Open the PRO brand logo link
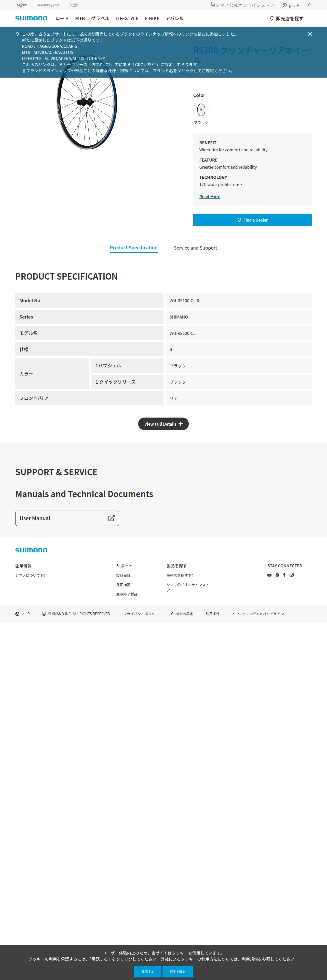The height and width of the screenshot is (980, 327). coord(73,5)
